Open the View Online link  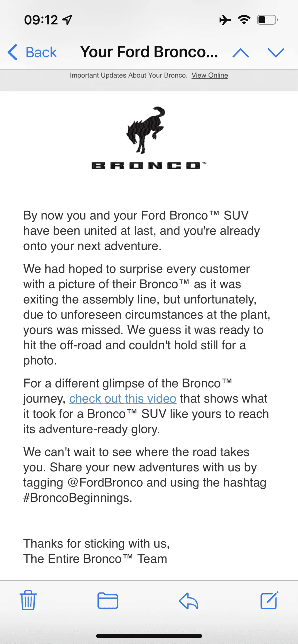point(210,75)
